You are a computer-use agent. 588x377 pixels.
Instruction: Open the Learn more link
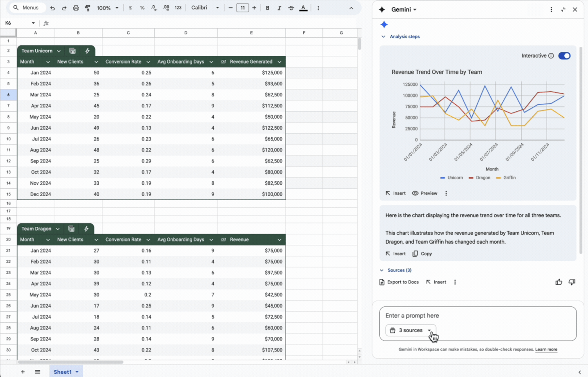point(546,349)
